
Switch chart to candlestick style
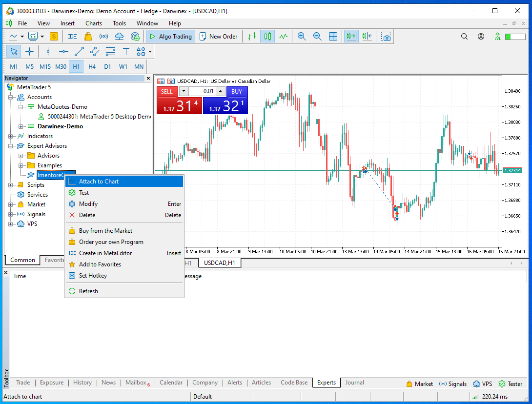267,36
